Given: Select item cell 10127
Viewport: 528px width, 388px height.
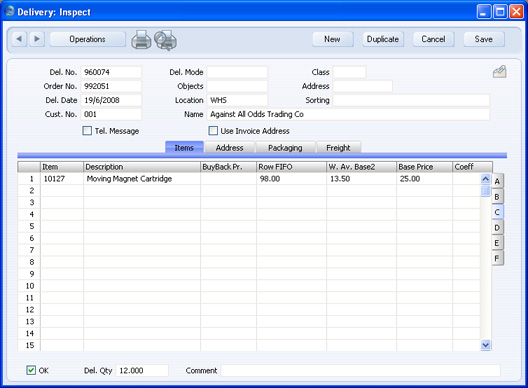Looking at the screenshot, I should [x=62, y=179].
